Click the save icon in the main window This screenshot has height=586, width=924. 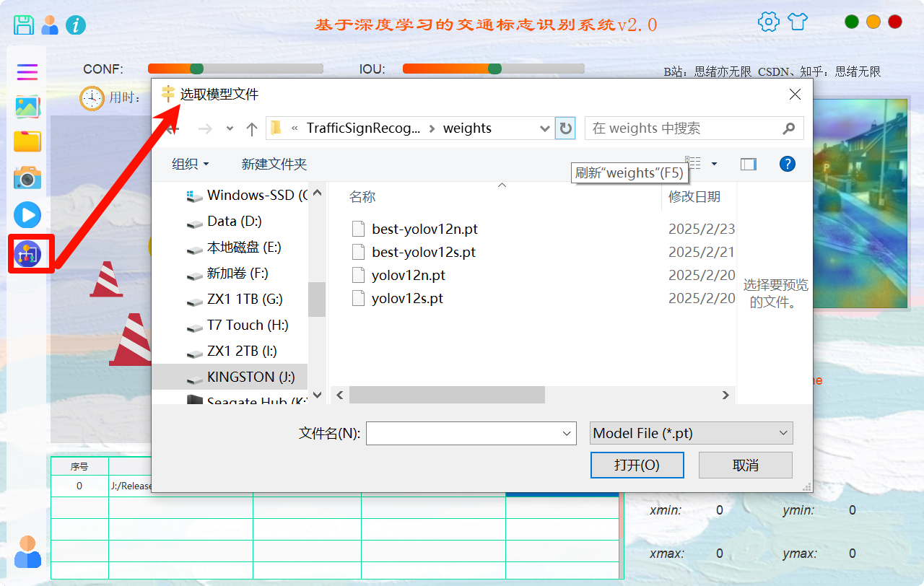24,25
